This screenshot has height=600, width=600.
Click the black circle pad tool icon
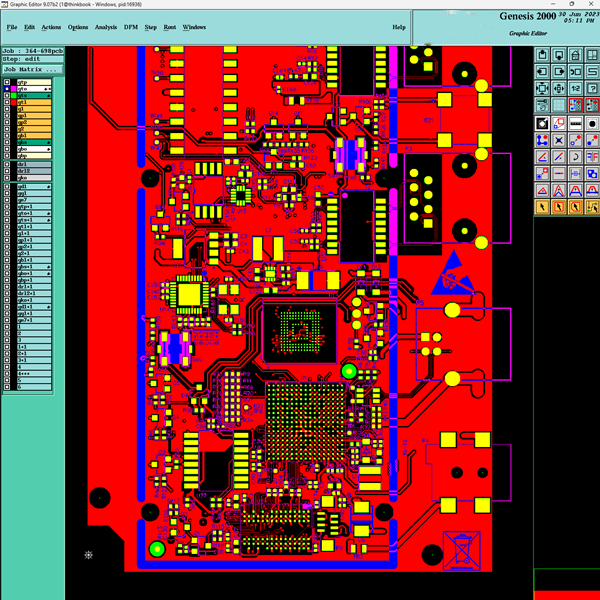(x=592, y=124)
